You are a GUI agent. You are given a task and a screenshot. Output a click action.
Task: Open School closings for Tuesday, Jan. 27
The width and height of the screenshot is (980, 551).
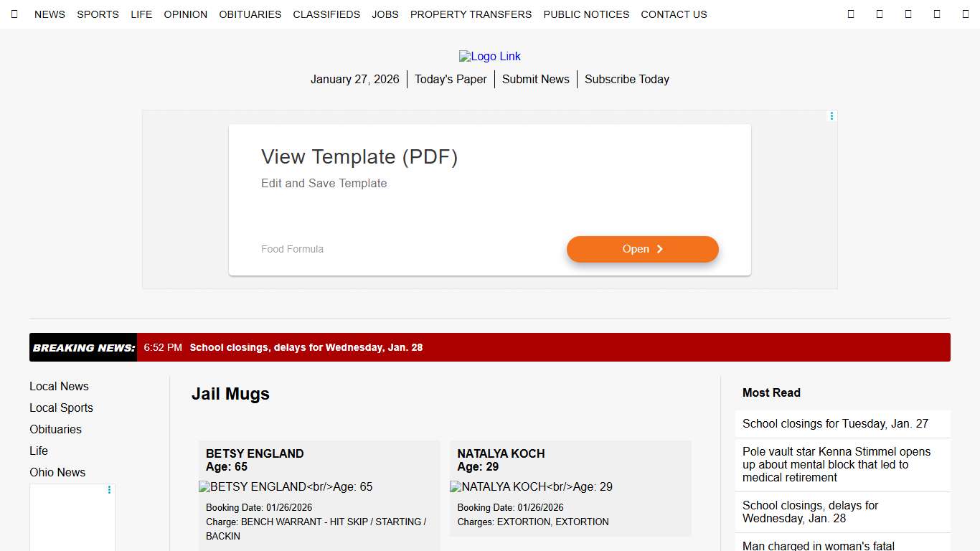click(x=835, y=424)
